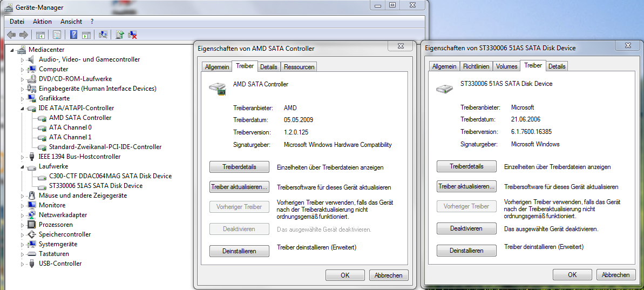
Task: Collapse the Laufwerke node
Action: 23,167
